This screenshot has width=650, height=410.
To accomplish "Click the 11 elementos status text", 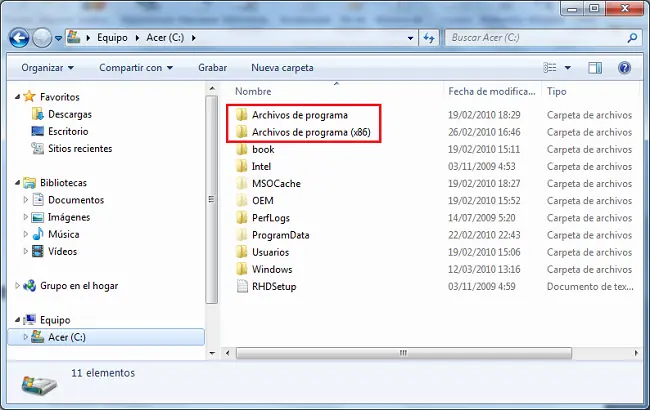I will point(103,373).
